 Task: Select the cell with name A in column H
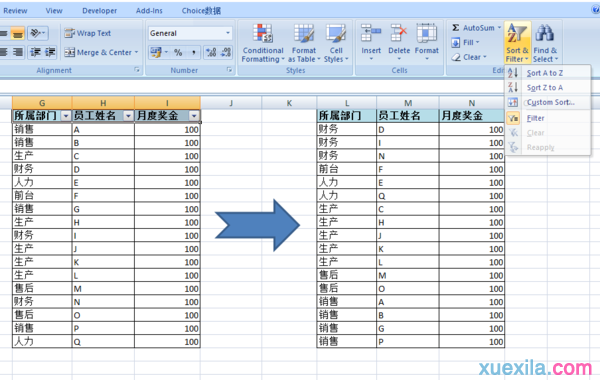103,129
